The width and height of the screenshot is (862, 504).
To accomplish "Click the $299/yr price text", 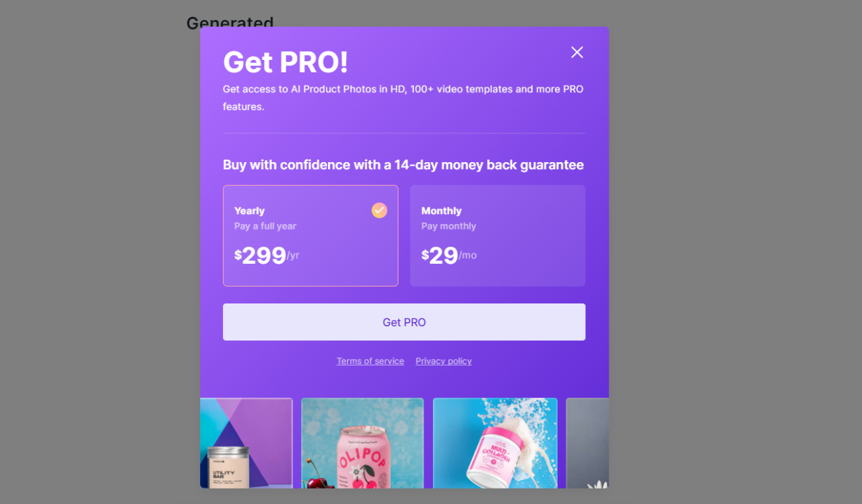I will 267,256.
